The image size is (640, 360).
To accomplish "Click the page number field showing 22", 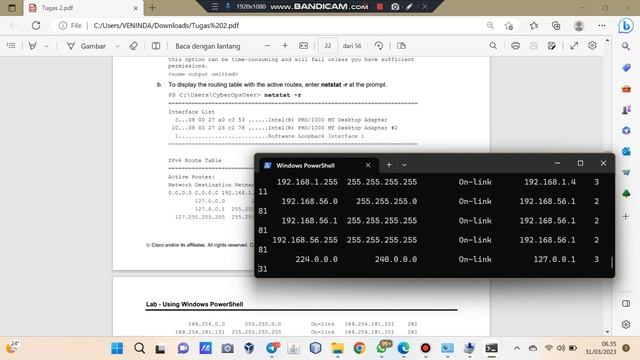I will (327, 46).
